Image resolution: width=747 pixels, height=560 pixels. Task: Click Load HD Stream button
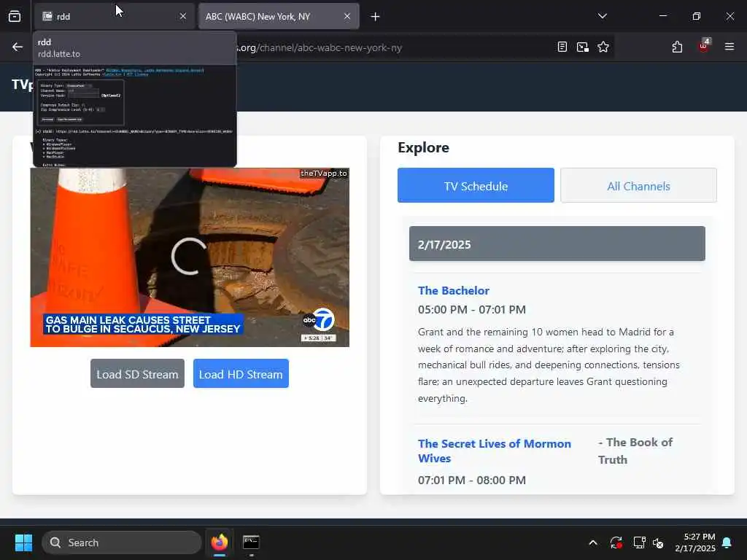[241, 374]
